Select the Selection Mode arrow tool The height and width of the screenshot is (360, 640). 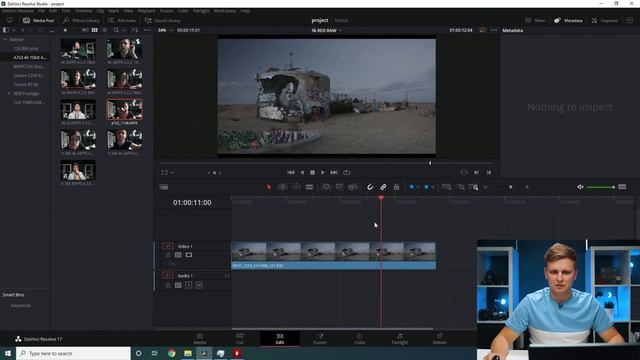click(x=269, y=187)
